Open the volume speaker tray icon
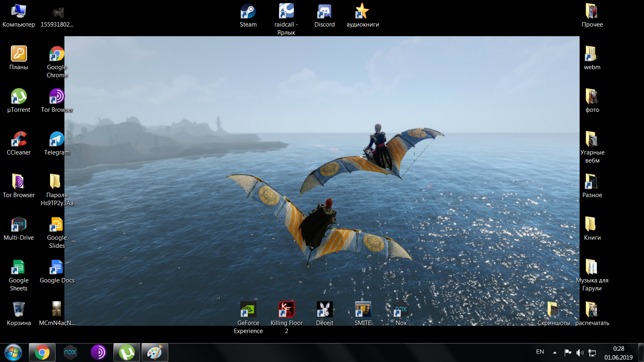This screenshot has height=362, width=644. coord(580,353)
